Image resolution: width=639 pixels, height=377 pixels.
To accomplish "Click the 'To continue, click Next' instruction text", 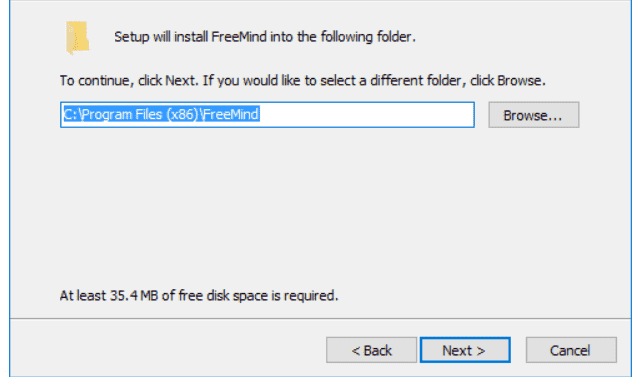I will coord(302,81).
